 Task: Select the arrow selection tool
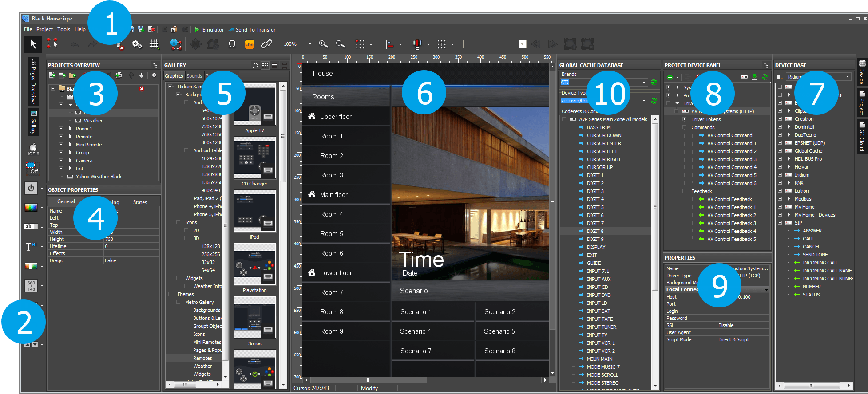(33, 44)
